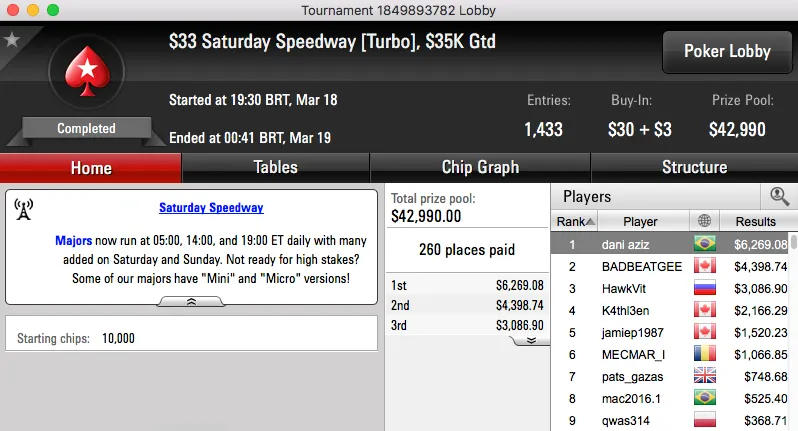Collapse the Saturday Speedway news panel

click(192, 300)
